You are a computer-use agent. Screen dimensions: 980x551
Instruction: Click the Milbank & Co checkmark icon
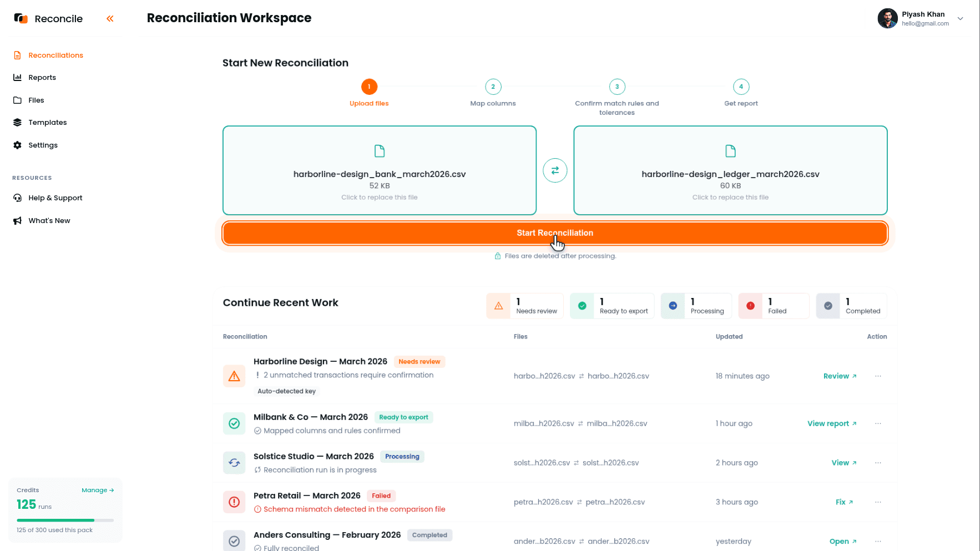pos(234,423)
